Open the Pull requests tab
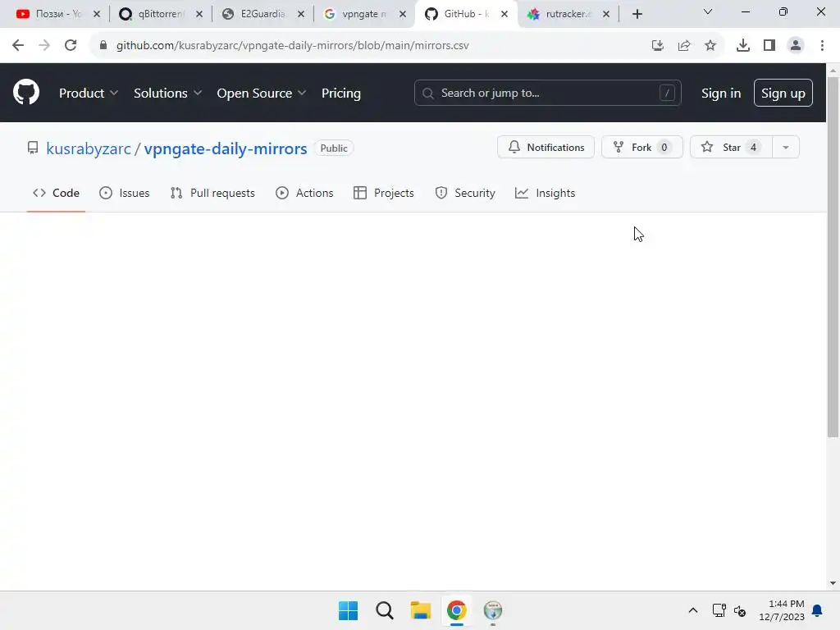 [212, 193]
